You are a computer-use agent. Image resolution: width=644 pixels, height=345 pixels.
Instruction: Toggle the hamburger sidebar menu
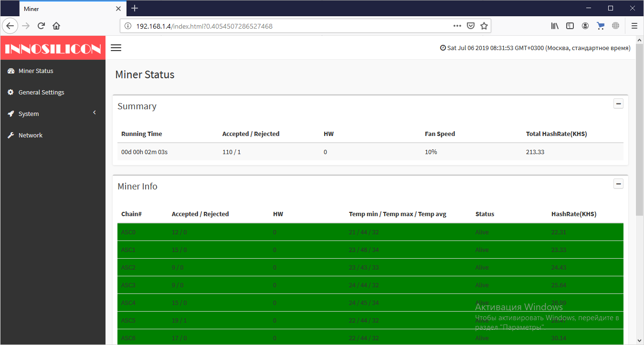[x=116, y=48]
